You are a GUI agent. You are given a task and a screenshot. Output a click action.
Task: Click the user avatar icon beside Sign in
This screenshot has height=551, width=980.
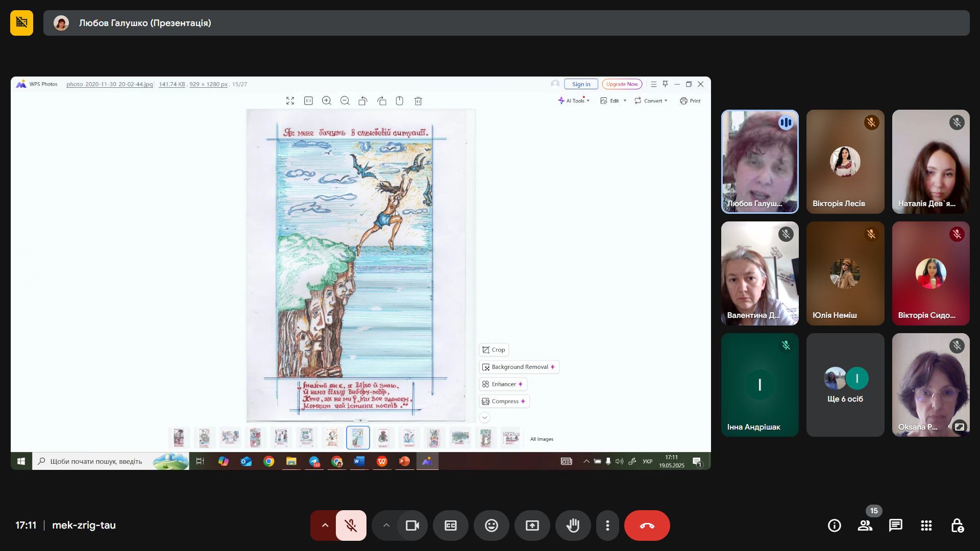(555, 84)
